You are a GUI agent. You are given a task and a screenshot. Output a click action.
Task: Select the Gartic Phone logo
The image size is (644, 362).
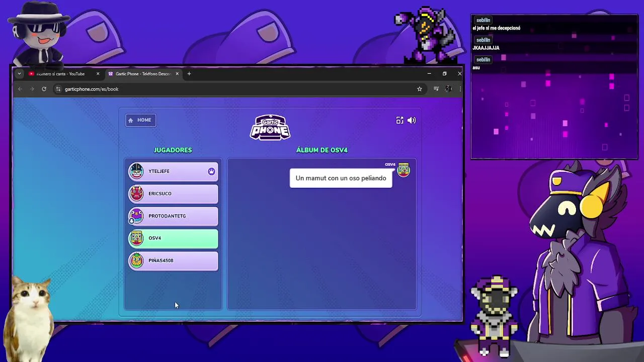click(x=270, y=127)
